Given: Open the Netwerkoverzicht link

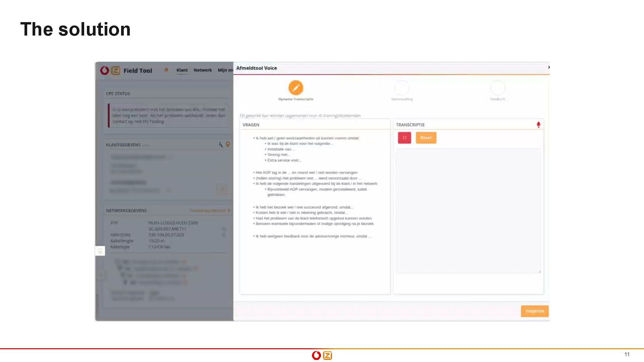Looking at the screenshot, I should pyautogui.click(x=210, y=210).
